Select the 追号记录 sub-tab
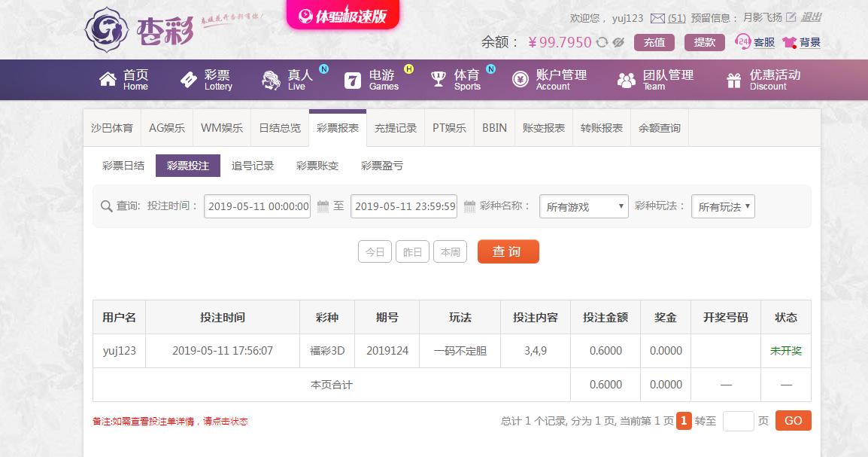 pos(253,166)
